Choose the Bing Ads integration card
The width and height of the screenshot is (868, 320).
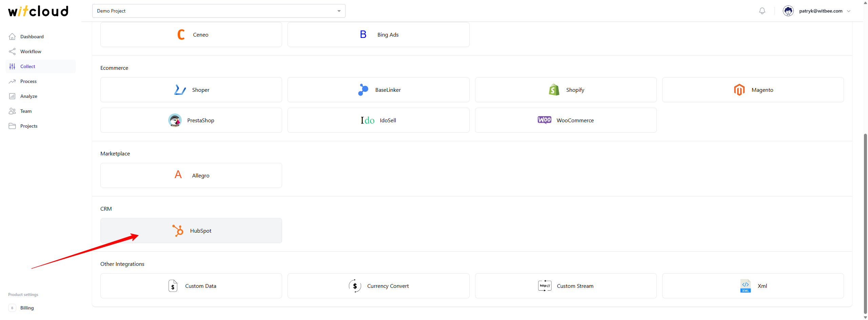378,35
